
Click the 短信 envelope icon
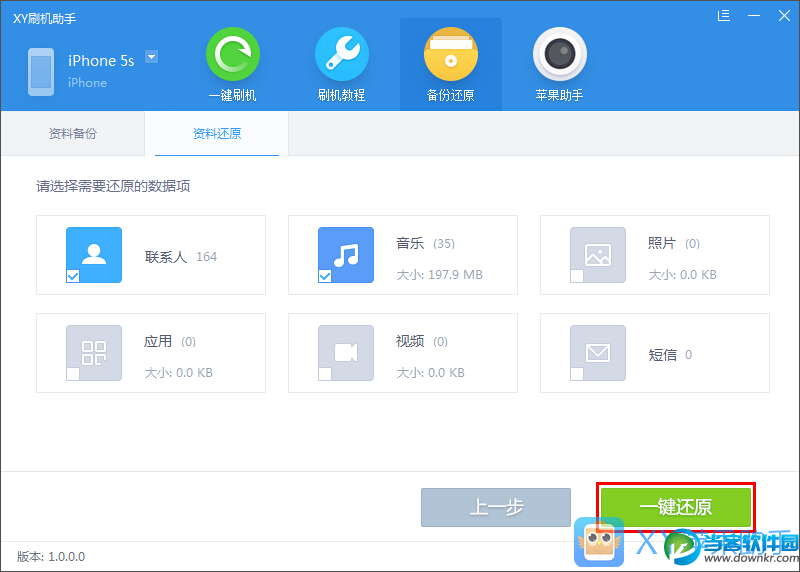[598, 353]
